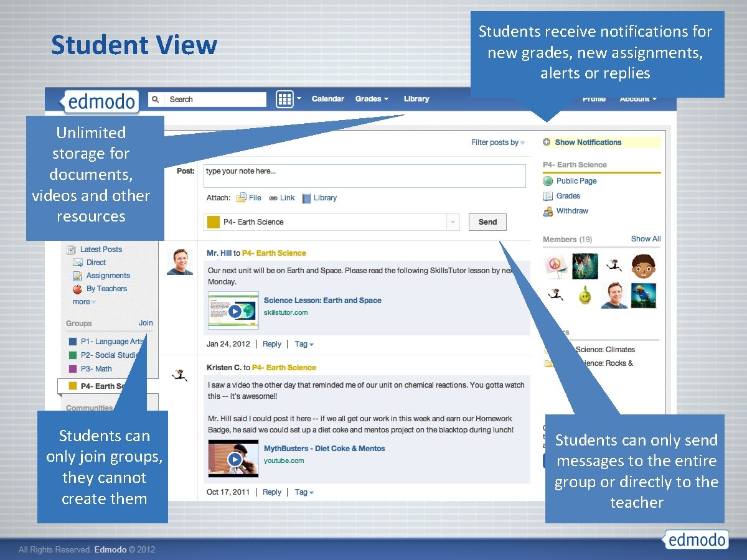This screenshot has height=560, width=747.
Task: Play the MythBusters video thumbnail
Action: point(233,459)
